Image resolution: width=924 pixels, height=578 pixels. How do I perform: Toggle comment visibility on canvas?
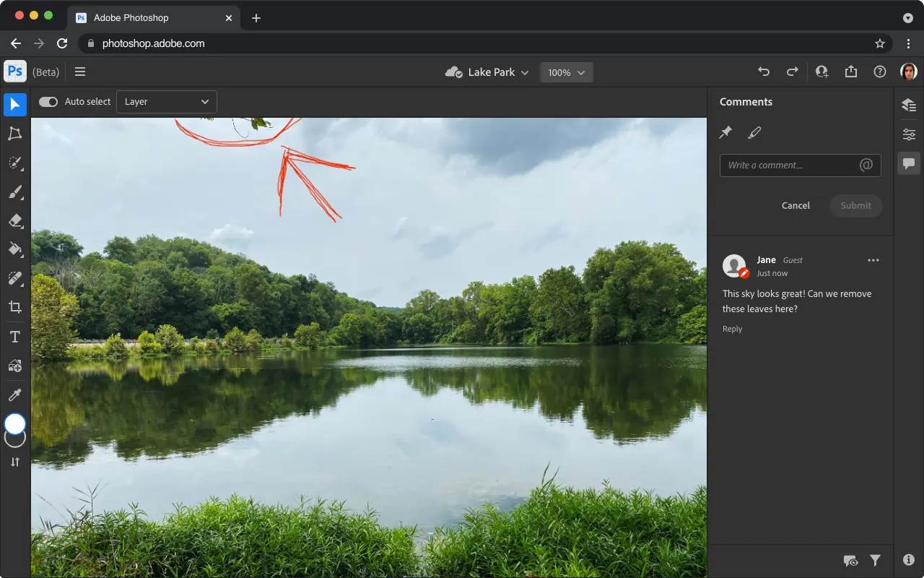click(850, 560)
